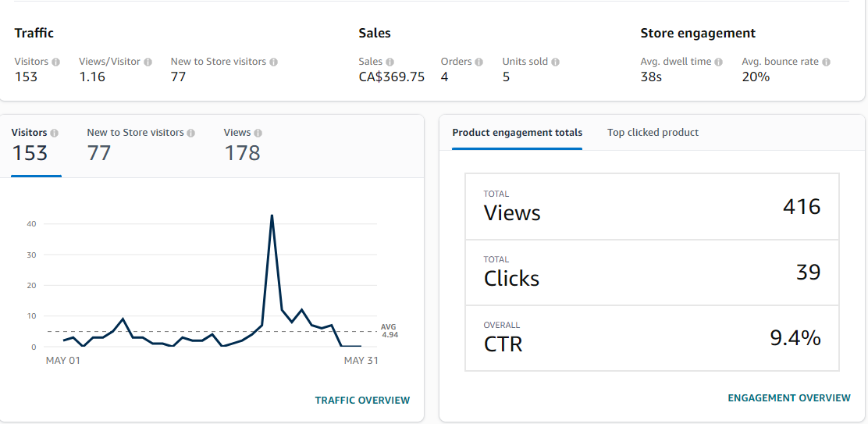Click the Units sold value 5
This screenshot has width=868, height=424.
(x=506, y=77)
